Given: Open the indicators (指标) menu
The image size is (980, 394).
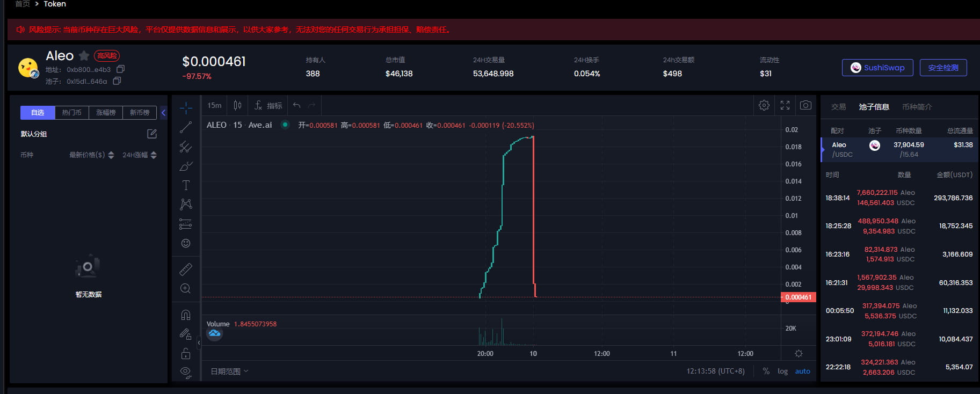Looking at the screenshot, I should coord(268,105).
